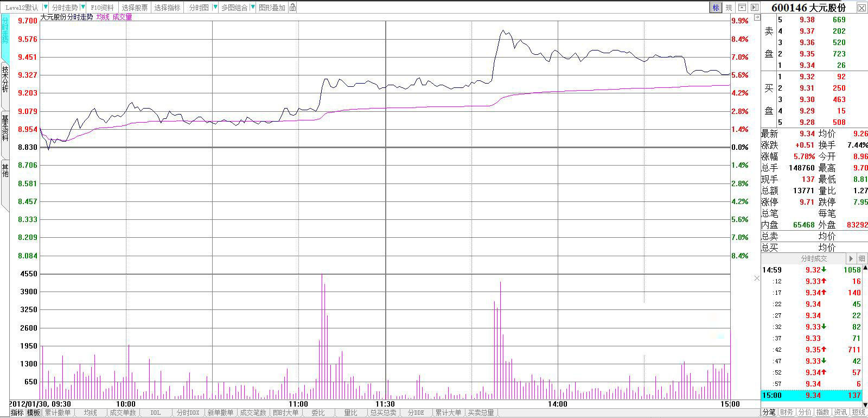The image size is (868, 418).
Task: Switch to the 短线 tab in quote panel
Action: pyautogui.click(x=859, y=413)
